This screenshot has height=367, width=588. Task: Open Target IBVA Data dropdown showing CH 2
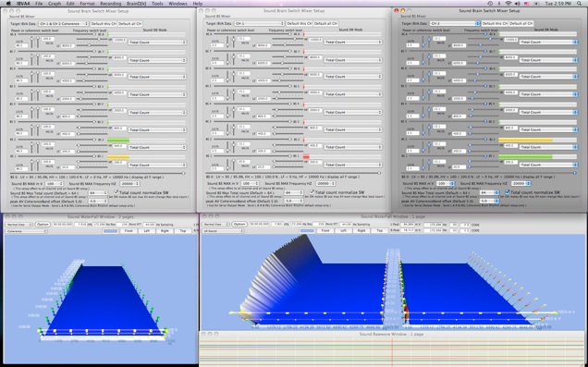[455, 23]
